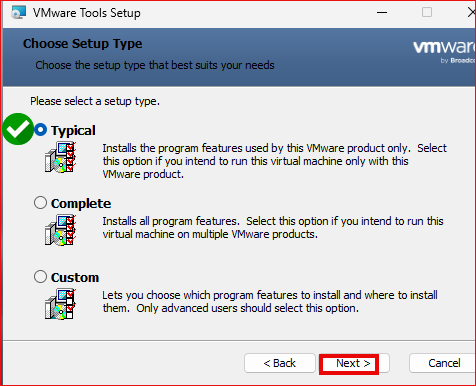
Task: Click the Typical installation feature icon
Action: click(60, 157)
